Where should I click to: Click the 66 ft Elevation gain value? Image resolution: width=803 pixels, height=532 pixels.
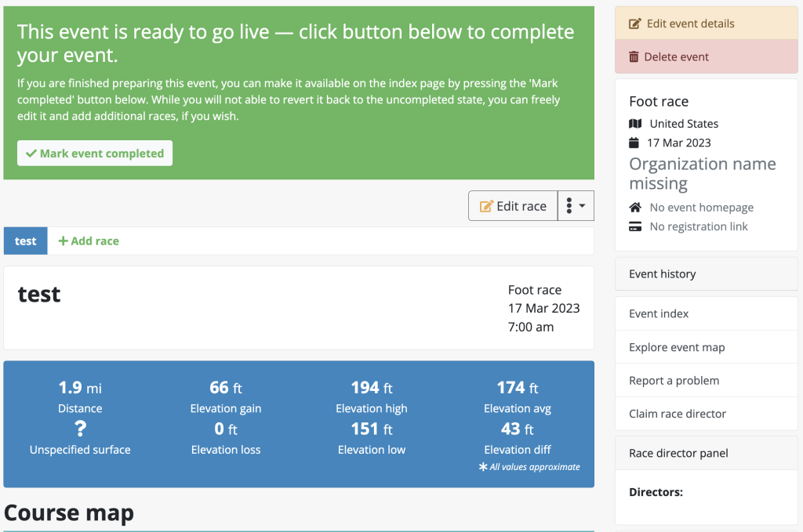click(226, 388)
